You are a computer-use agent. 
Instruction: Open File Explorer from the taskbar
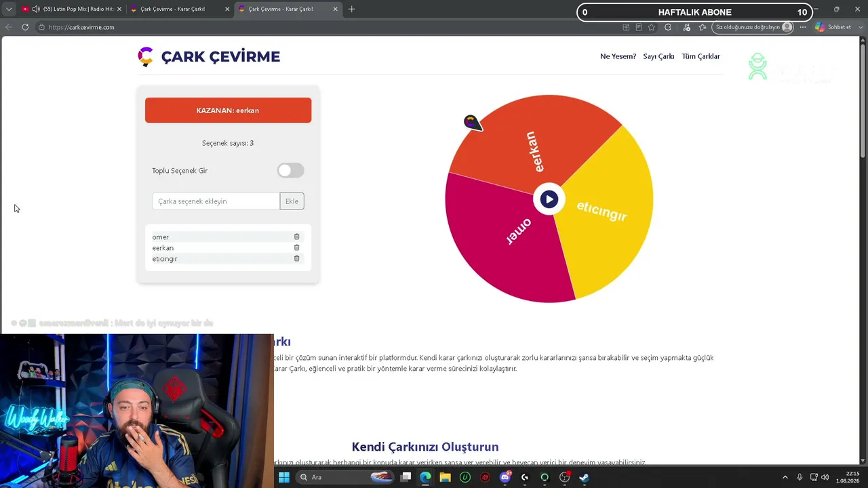click(445, 477)
